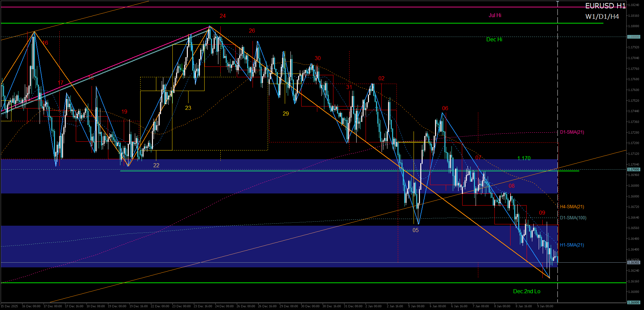Select the Dec.2nd Lo text label
The image size is (644, 310).
pos(527,292)
